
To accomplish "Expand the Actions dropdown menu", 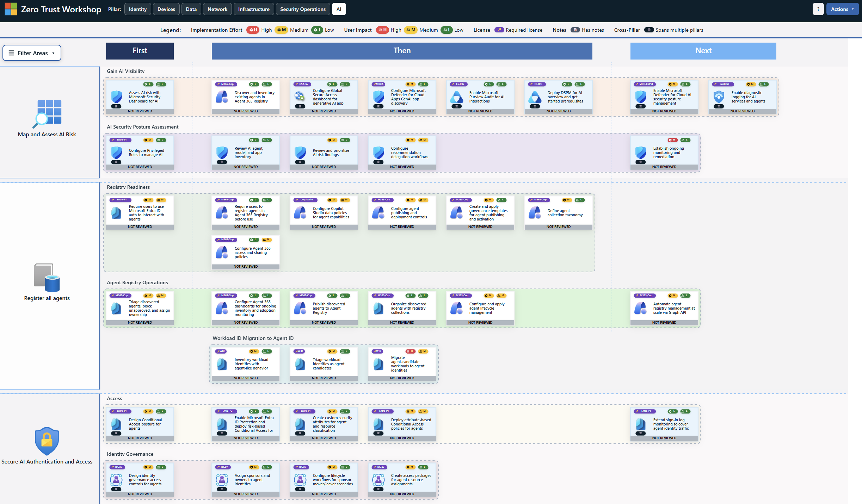I will 842,9.
